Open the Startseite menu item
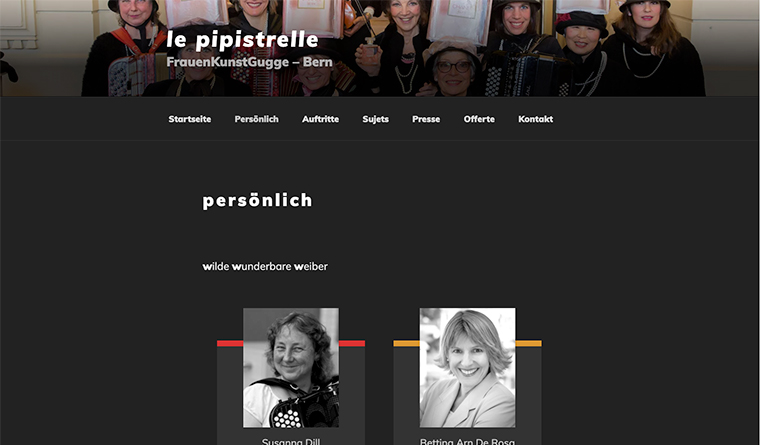Viewport: 760px width, 445px height. pyautogui.click(x=190, y=119)
